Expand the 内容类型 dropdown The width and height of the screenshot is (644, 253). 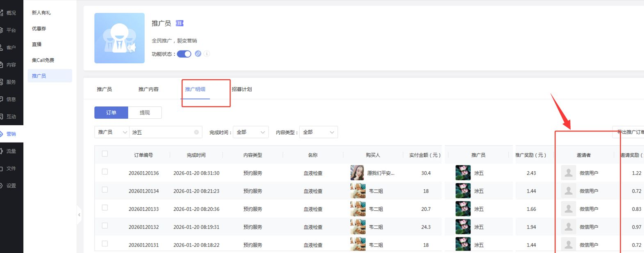coord(318,132)
